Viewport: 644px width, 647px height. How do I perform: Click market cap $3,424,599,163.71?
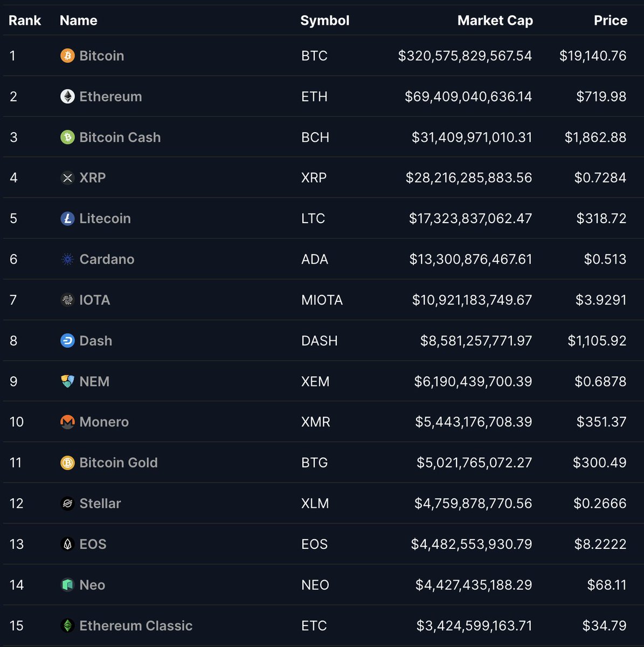pos(474,625)
